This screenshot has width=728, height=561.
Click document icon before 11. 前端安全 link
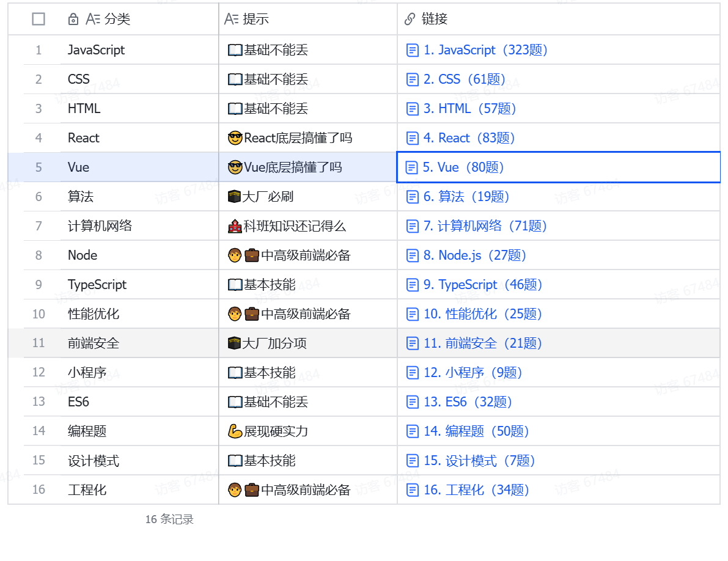412,343
